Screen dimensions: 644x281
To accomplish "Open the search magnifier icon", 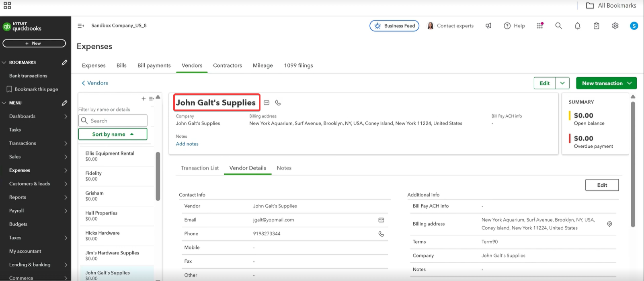I will [558, 26].
